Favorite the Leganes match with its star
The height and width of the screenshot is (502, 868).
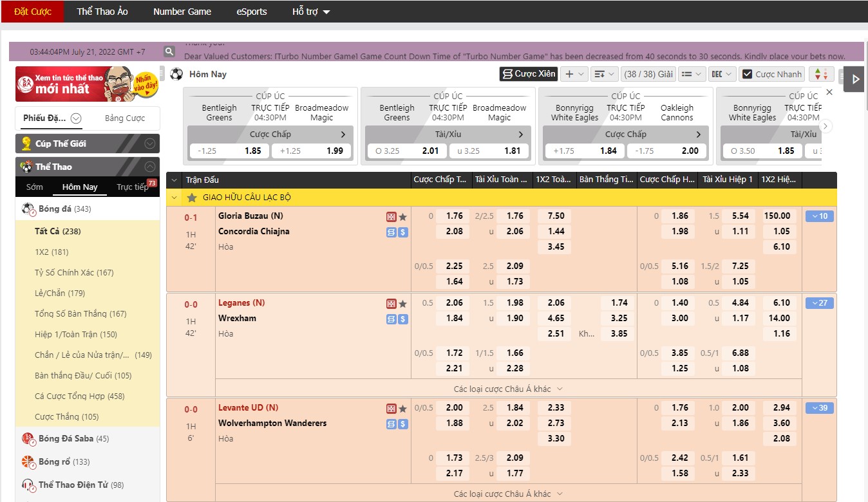pos(402,304)
